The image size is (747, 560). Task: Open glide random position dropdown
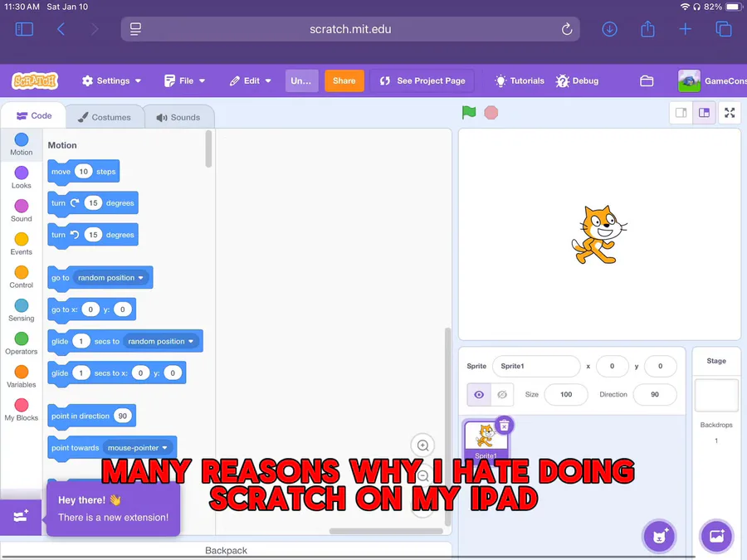(160, 342)
